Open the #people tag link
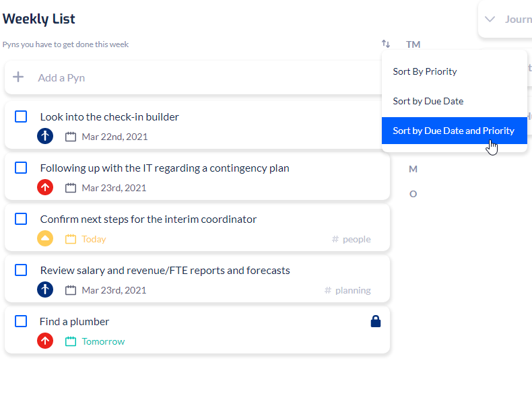Viewport: 532px width, 410px height. tap(351, 239)
